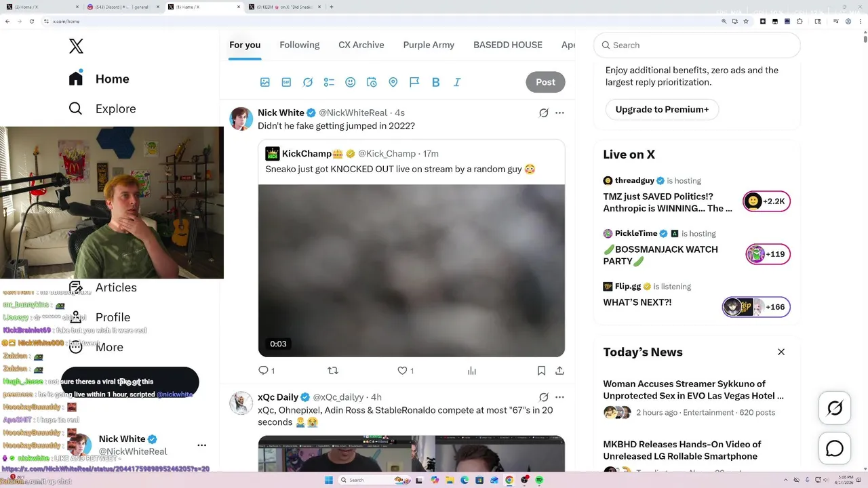Open Spotify from taskbar

pos(539,480)
